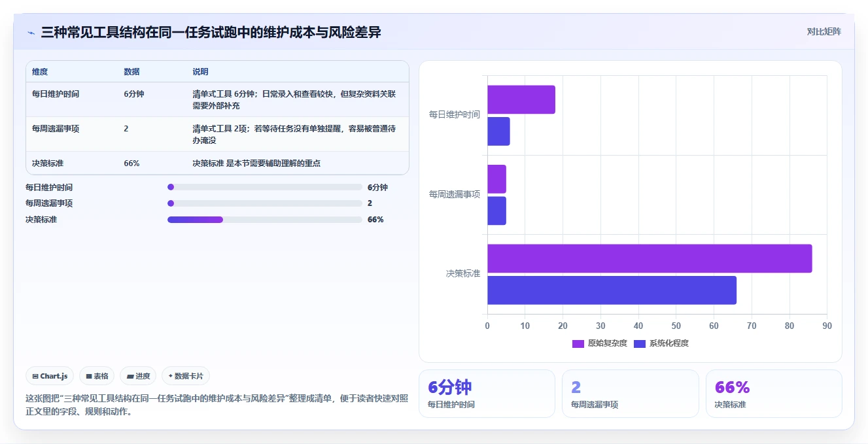Select the 进度 tag chip

coord(138,376)
